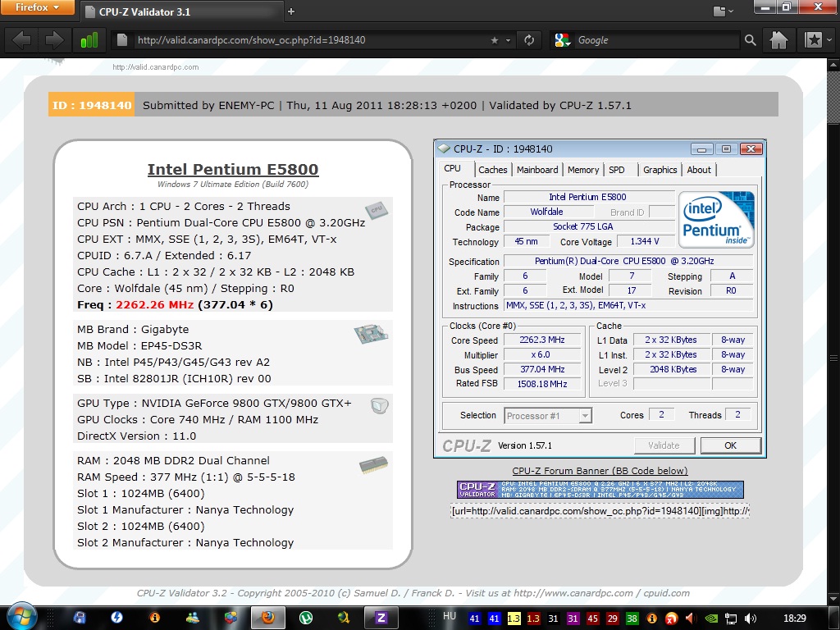Reload the page with the refresh icon
Screen dimensions: 840x630
pos(529,40)
